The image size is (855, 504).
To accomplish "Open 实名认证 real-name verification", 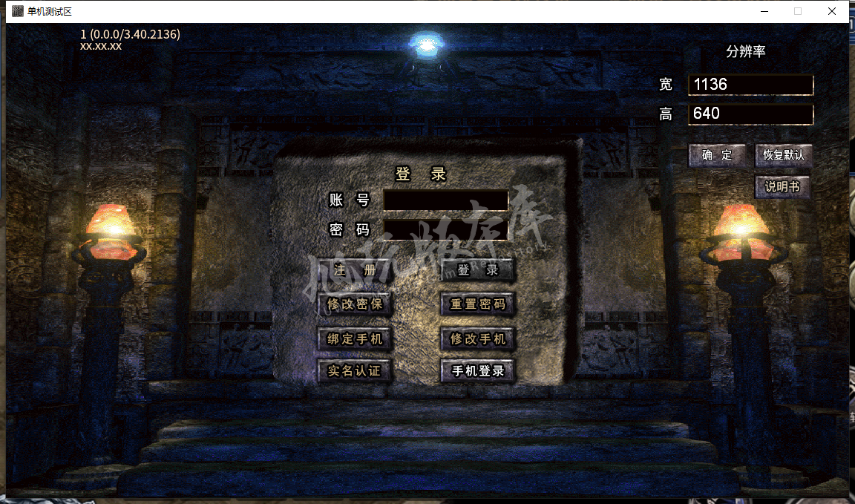I will coord(355,371).
